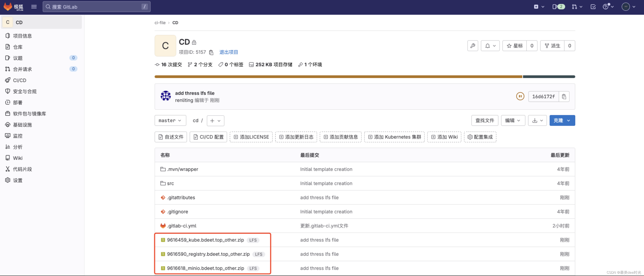Copy the commit SHA 16d6172f
This screenshot has height=276, width=644.
564,96
